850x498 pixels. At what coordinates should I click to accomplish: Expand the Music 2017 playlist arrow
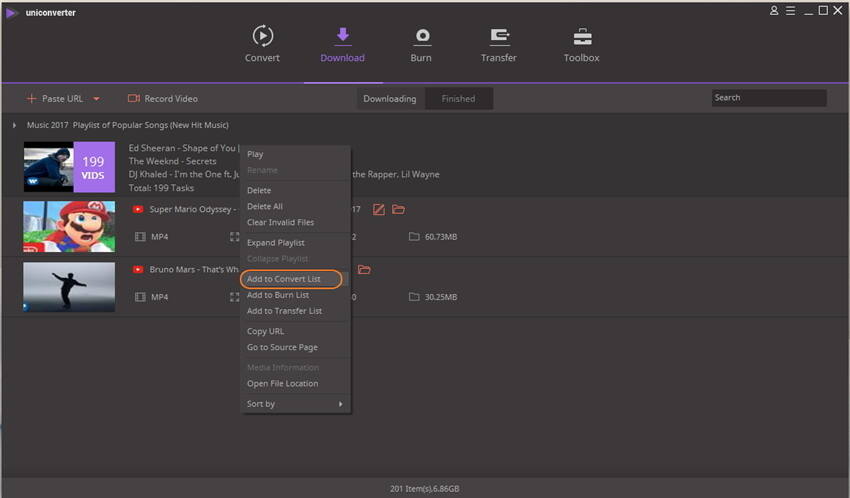pos(14,125)
